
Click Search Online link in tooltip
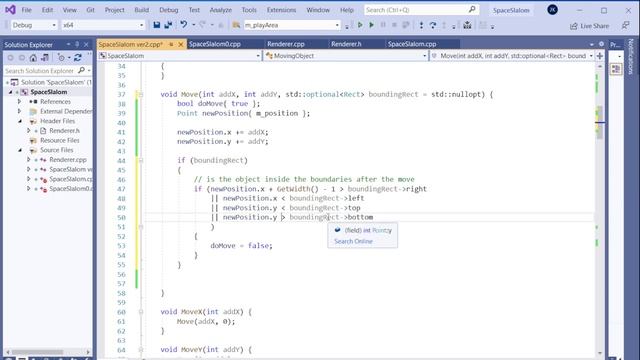(x=353, y=241)
